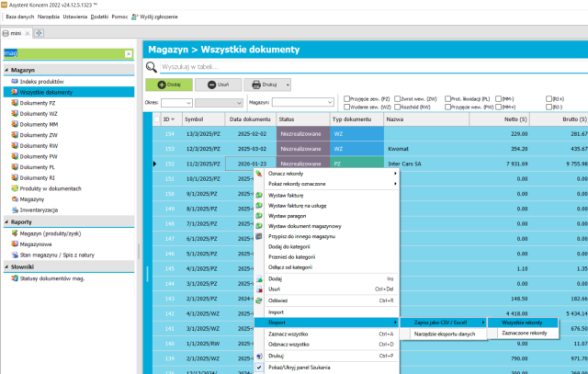Open the disabled period combo box beside Okres
This screenshot has width=588, height=374.
[x=219, y=102]
